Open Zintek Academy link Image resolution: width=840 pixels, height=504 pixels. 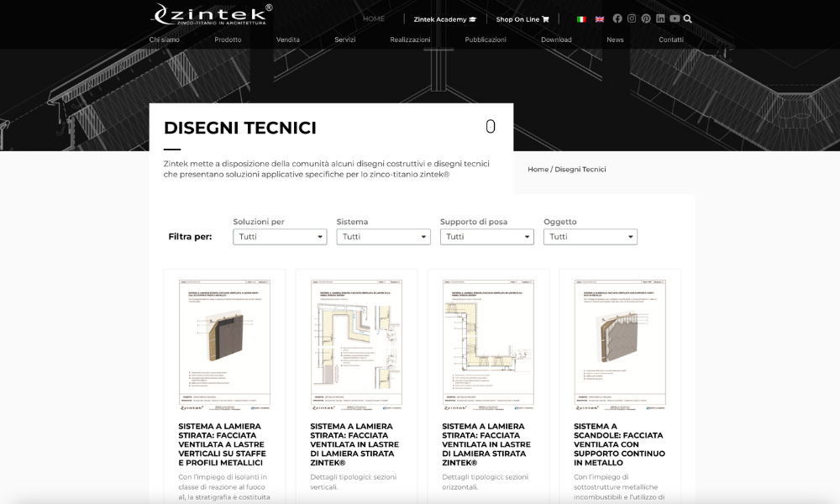(x=444, y=19)
